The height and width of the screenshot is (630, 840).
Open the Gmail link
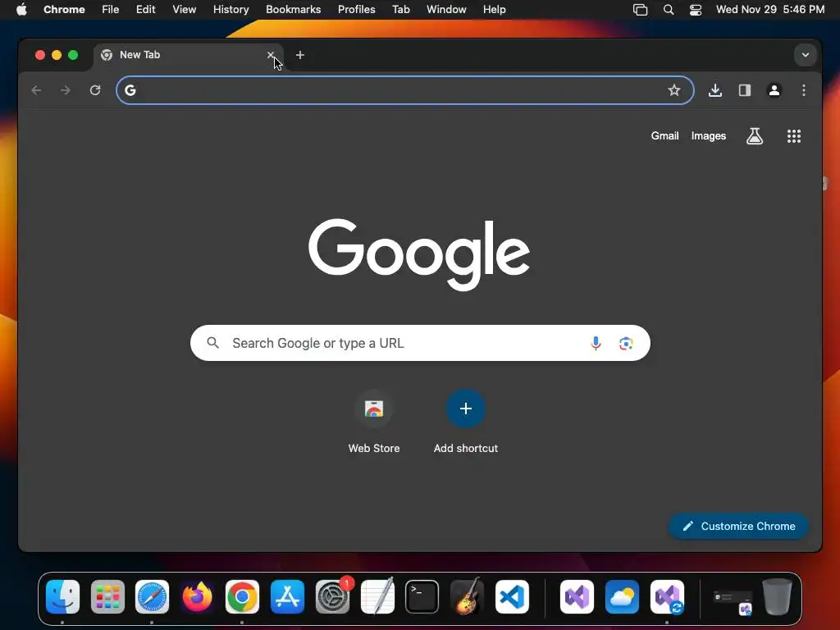[664, 136]
